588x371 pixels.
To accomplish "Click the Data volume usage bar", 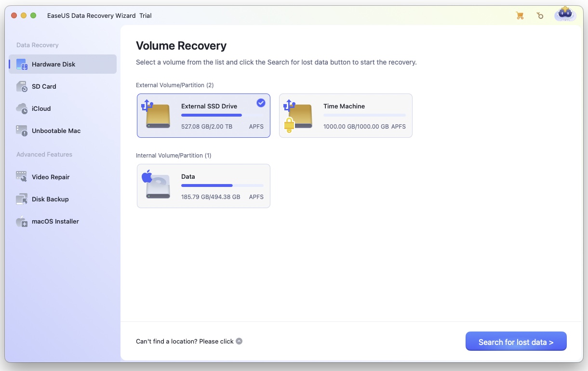I will pyautogui.click(x=222, y=185).
